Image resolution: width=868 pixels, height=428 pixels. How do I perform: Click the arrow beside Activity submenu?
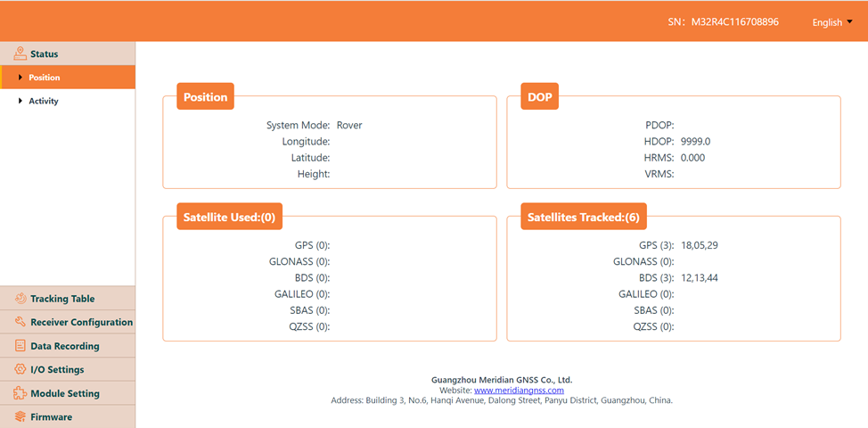[x=20, y=101]
